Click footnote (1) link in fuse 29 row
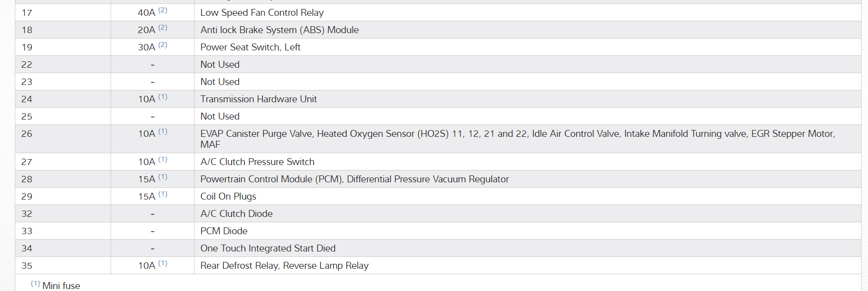Screen dimensions: 868x291 [x=163, y=194]
